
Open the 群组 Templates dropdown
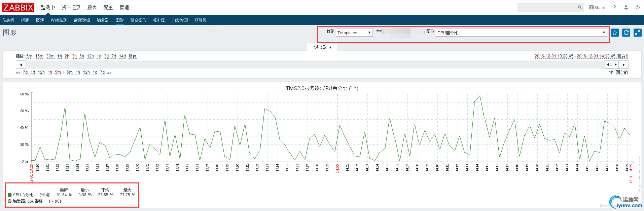tap(354, 33)
